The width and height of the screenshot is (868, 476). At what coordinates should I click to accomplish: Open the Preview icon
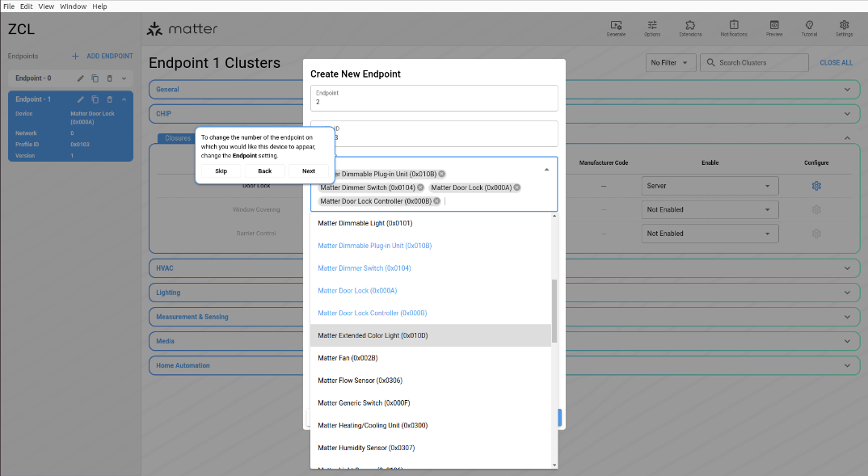pos(773,27)
